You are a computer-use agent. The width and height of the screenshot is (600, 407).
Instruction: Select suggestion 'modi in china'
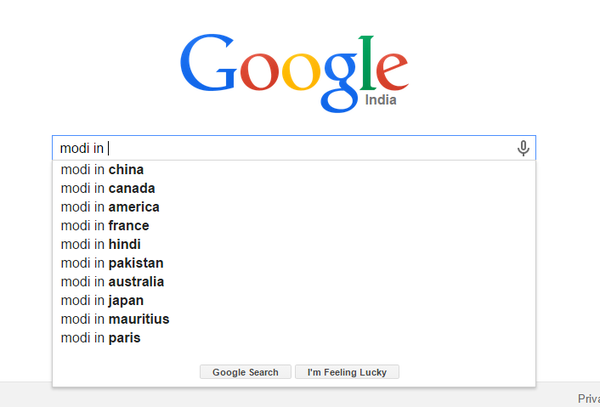[x=294, y=169]
